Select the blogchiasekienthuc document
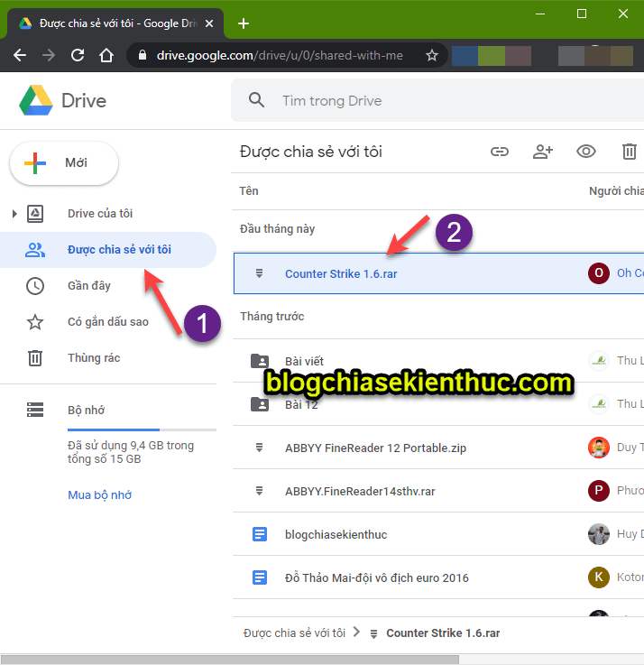The image size is (644, 665). pos(438,534)
